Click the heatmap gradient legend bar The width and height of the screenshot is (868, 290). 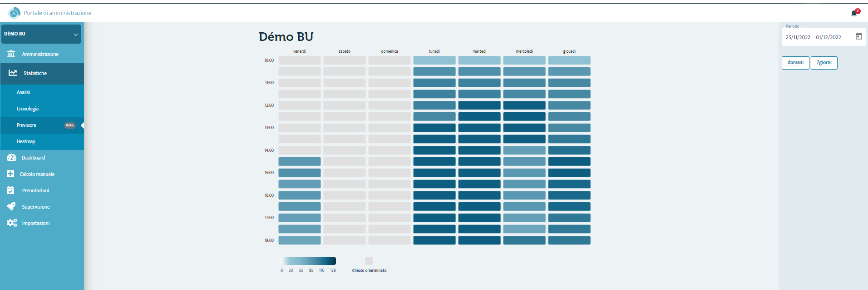coord(308,261)
